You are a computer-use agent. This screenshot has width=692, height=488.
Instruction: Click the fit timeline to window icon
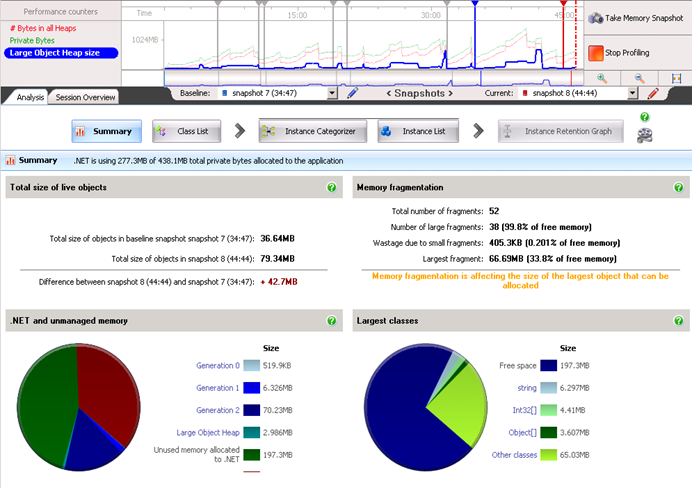coord(676,79)
